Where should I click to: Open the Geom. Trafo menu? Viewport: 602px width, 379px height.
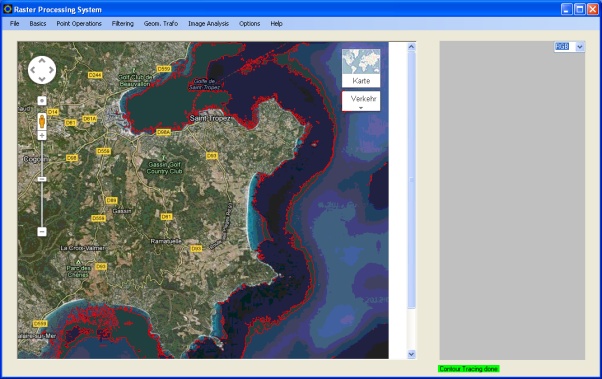tap(161, 23)
